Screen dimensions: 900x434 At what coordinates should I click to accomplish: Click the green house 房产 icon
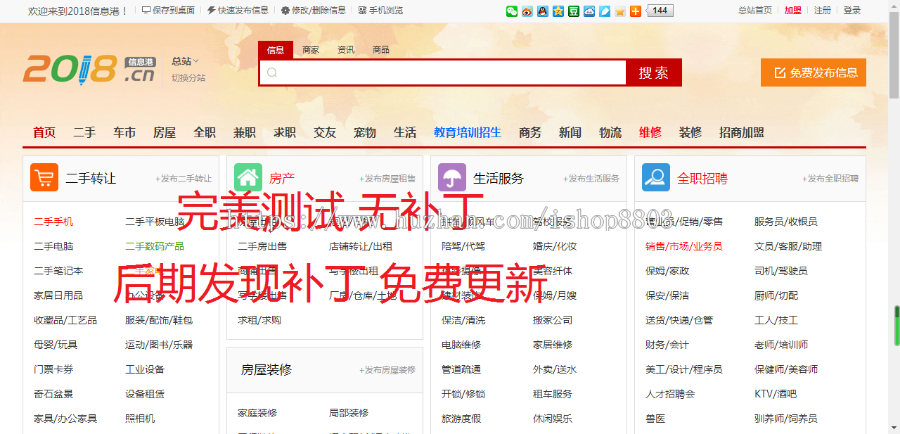coord(248,177)
